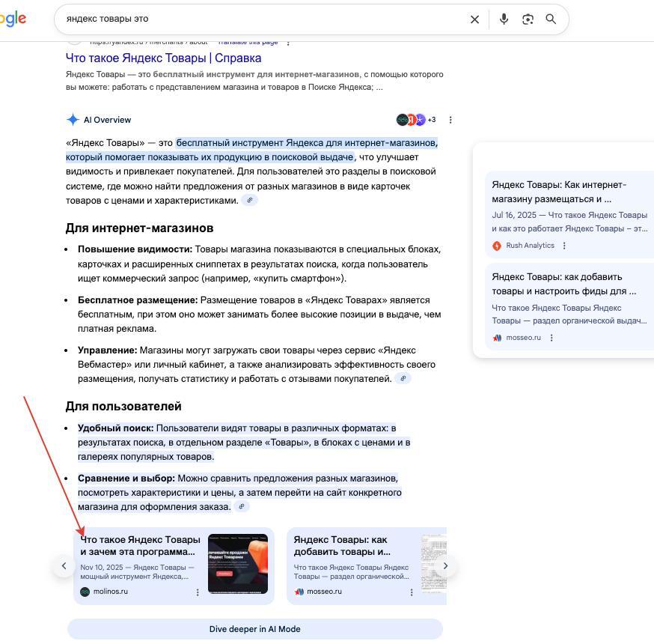Open Rush Analytics article in sidebar

pyautogui.click(x=558, y=192)
